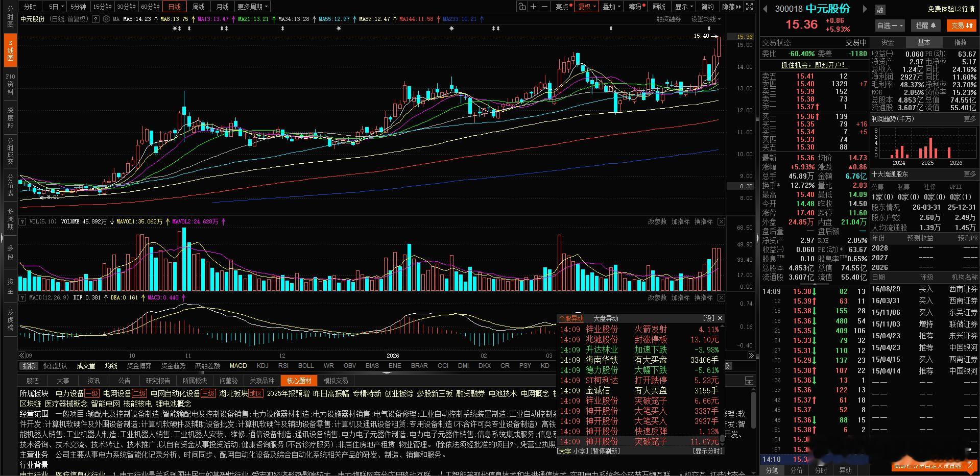
Task: Close the MACD panel with its X icon
Action: 721,297
